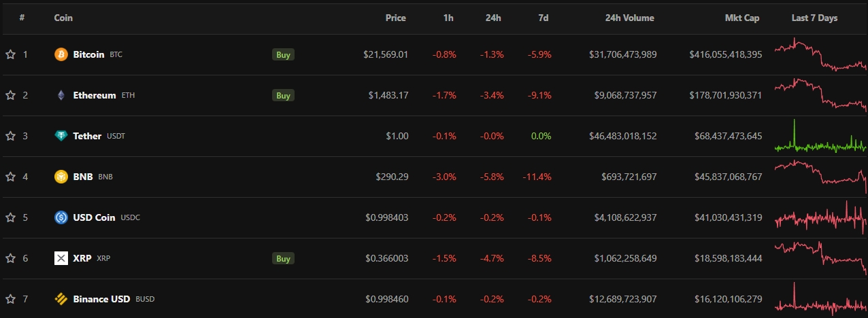Click the Ethereum diamond logo icon

61,95
